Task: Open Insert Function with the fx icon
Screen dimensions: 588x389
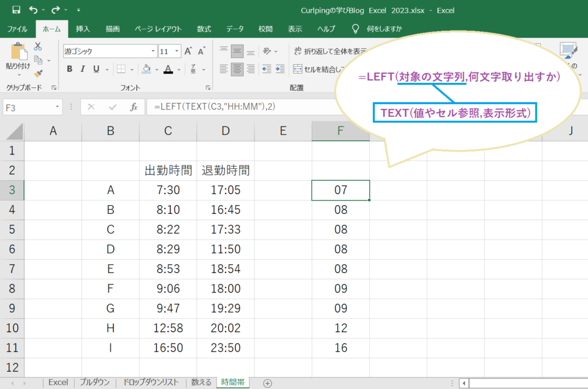Action: point(134,107)
